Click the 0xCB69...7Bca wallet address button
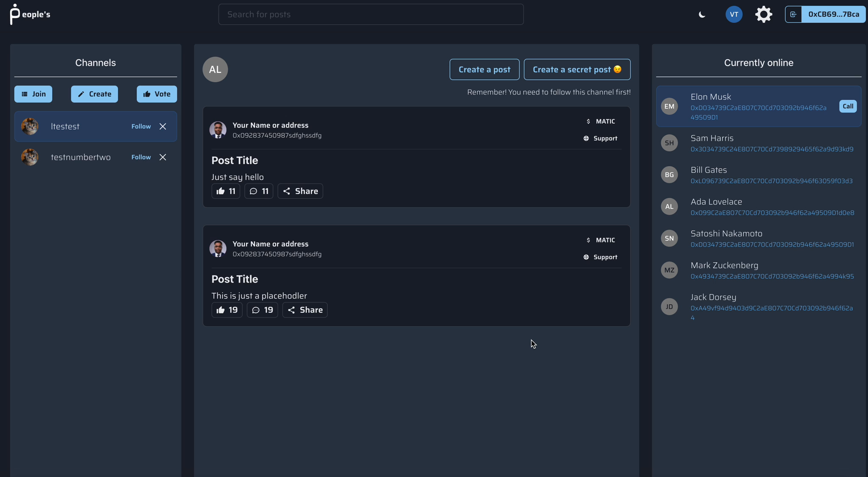This screenshot has width=868, height=477. point(833,14)
